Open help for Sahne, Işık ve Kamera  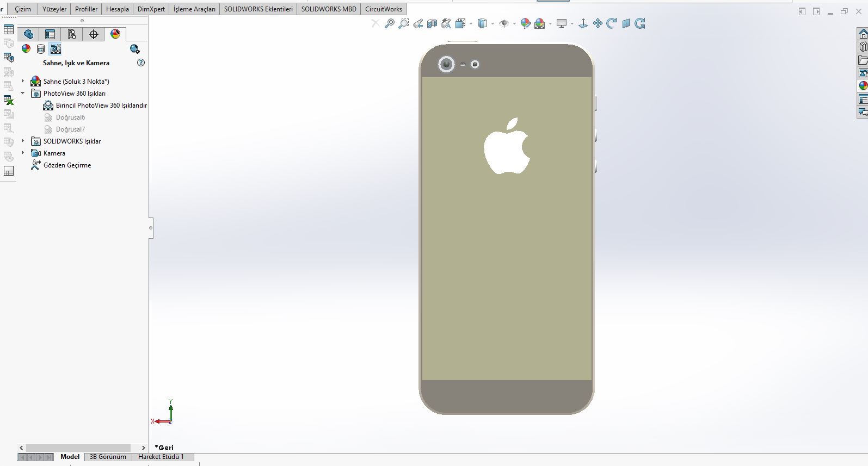(x=141, y=63)
